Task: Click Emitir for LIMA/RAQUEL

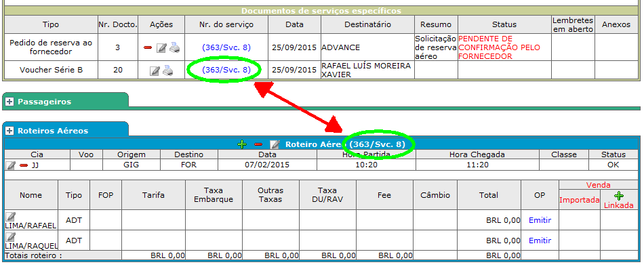Action: [540, 241]
